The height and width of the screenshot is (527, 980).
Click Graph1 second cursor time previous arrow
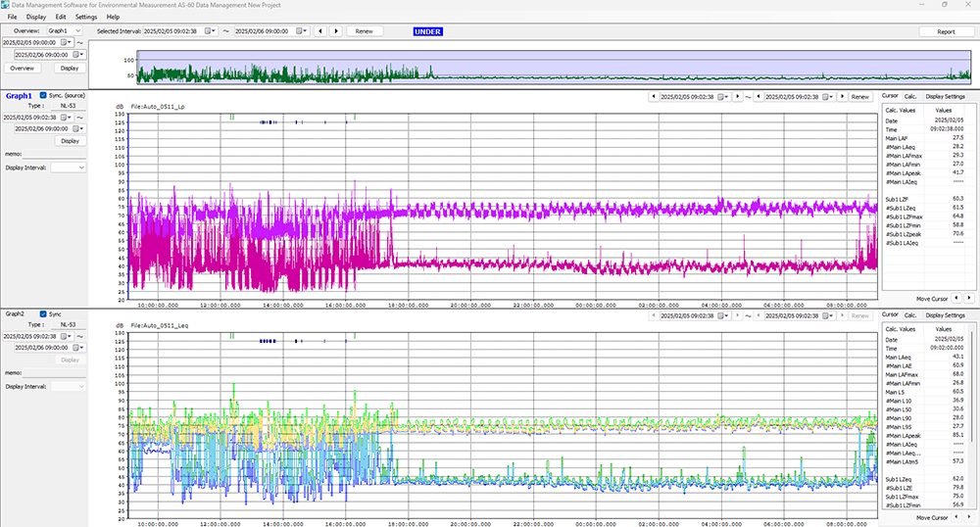(759, 97)
